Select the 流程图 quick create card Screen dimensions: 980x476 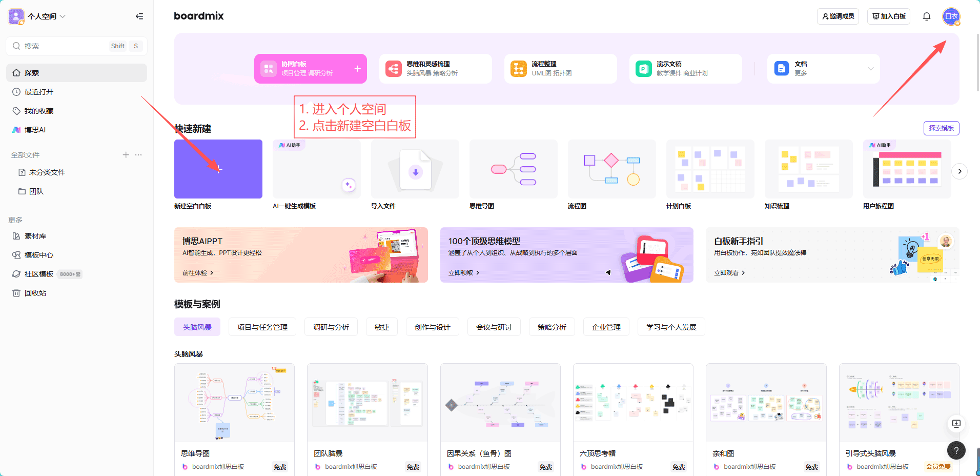pos(611,169)
